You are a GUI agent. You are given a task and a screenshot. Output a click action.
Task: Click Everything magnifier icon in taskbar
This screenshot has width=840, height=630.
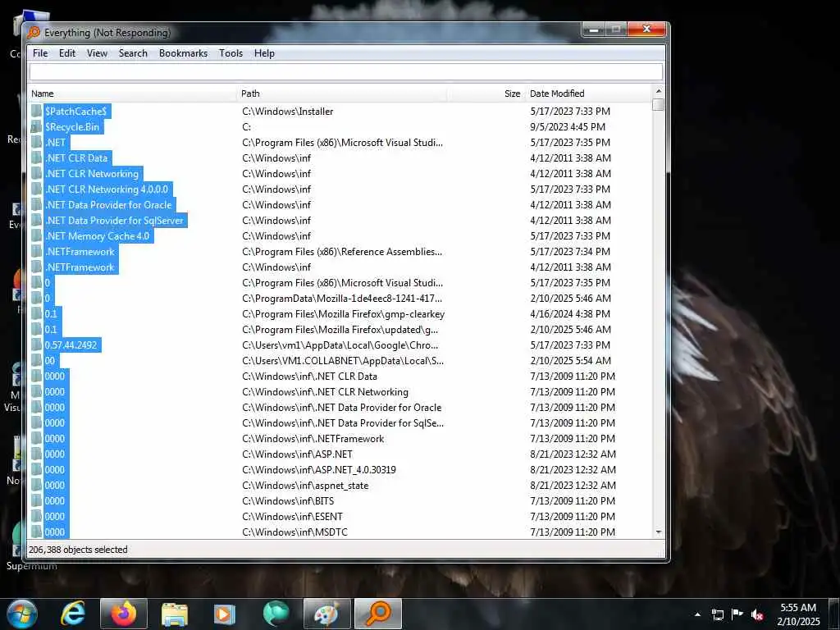pos(377,614)
